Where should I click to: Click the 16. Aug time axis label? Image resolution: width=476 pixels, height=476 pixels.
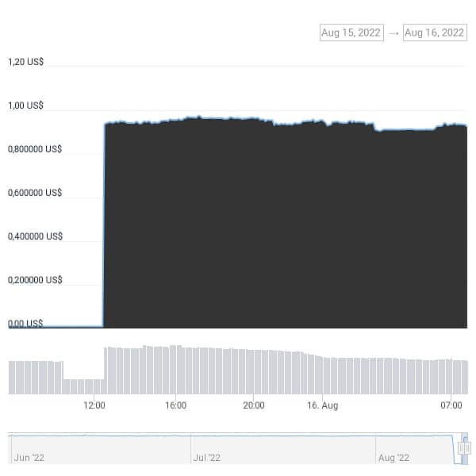click(323, 405)
